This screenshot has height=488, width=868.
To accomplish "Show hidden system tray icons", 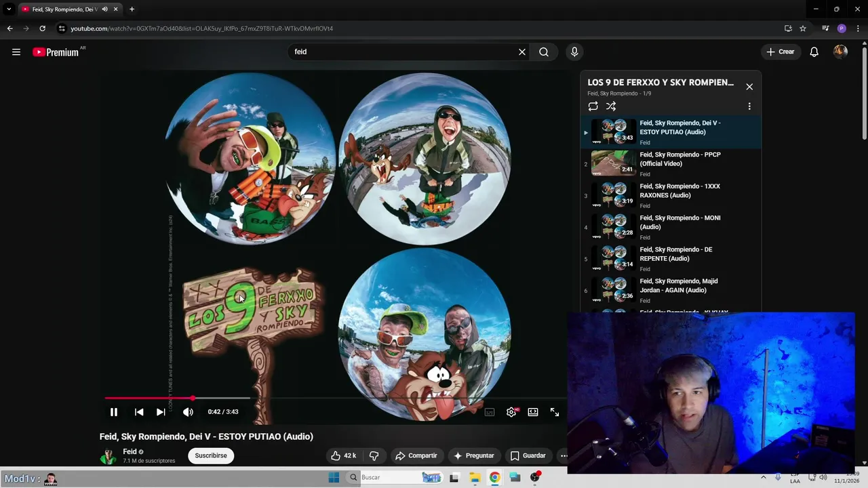I will point(764,477).
